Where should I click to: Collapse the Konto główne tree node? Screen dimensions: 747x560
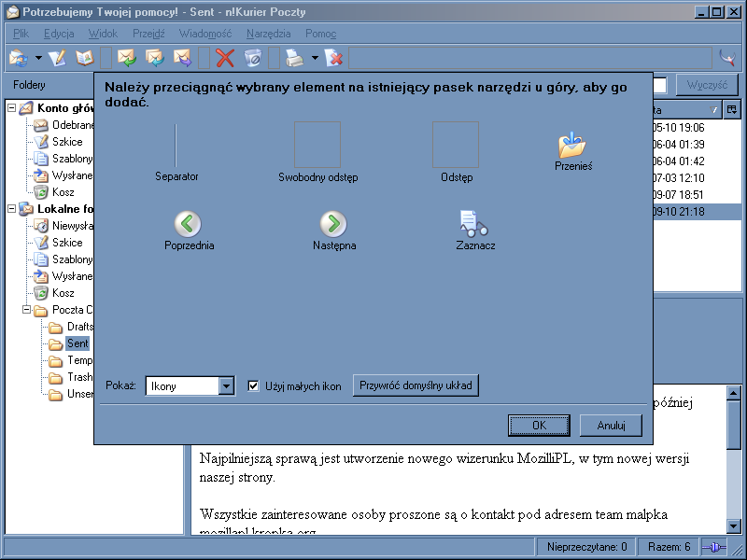pyautogui.click(x=12, y=108)
